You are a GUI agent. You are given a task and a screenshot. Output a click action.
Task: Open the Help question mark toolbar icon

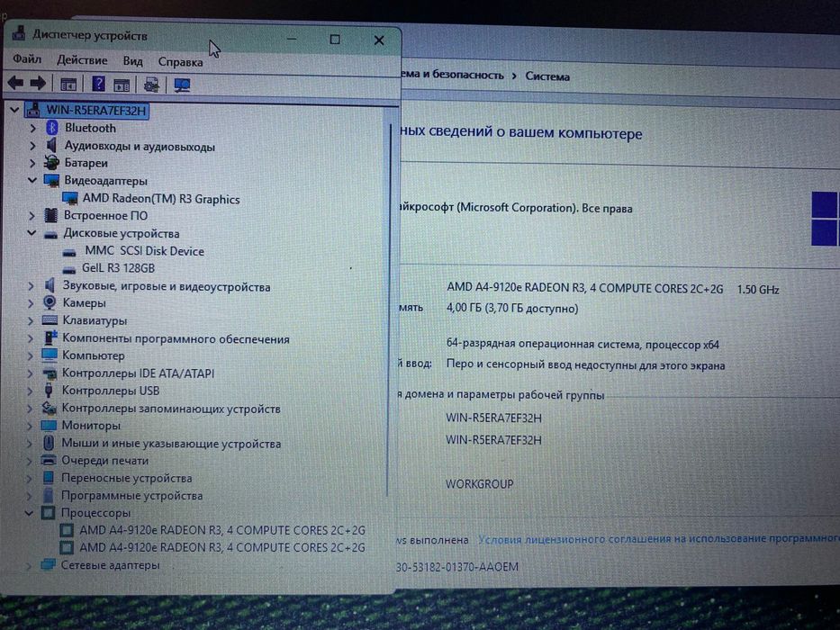point(98,84)
